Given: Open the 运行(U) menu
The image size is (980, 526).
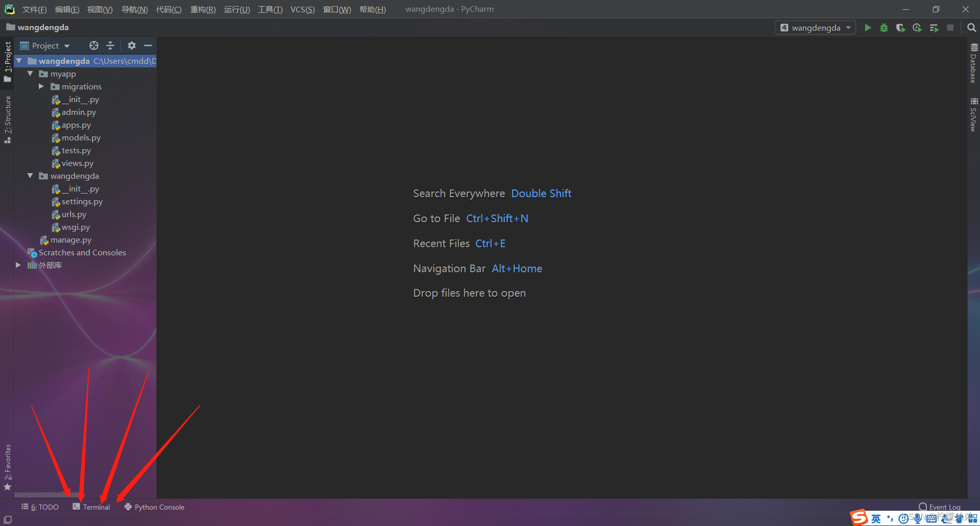Looking at the screenshot, I should [x=237, y=9].
